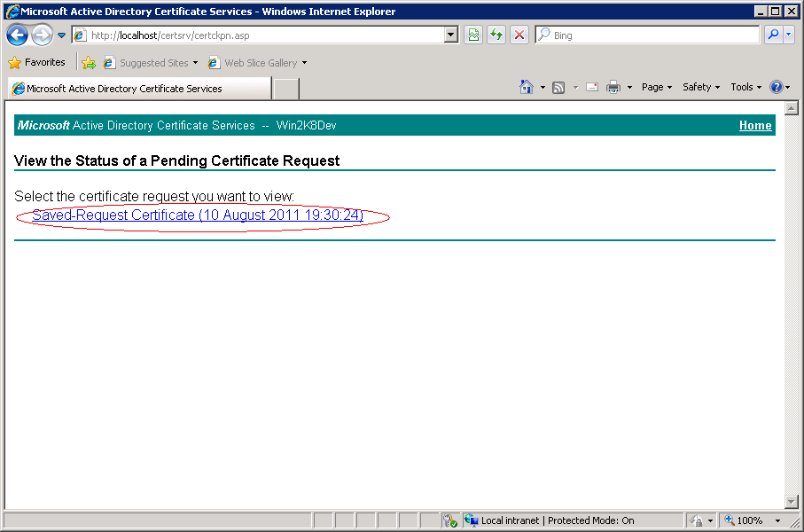Click the Bing search box
This screenshot has width=804, height=532.
(x=647, y=35)
